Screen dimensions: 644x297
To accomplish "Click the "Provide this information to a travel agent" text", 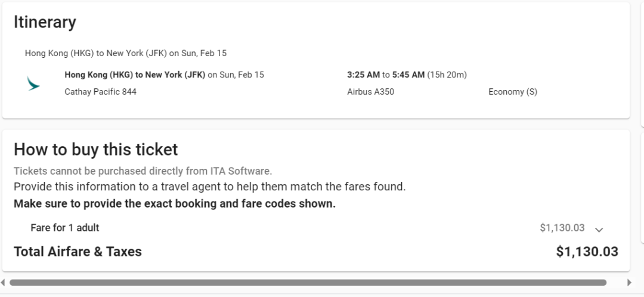I will (x=209, y=187).
